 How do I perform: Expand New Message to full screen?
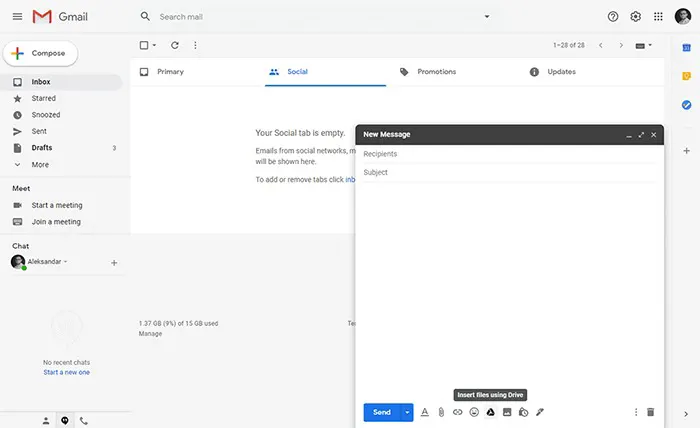(x=641, y=135)
